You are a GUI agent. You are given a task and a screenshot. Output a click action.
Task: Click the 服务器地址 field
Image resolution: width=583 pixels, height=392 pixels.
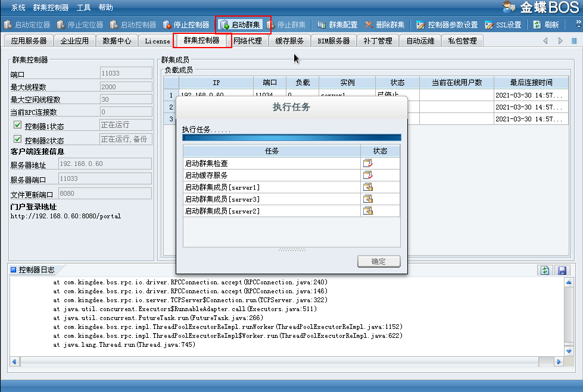tap(105, 164)
